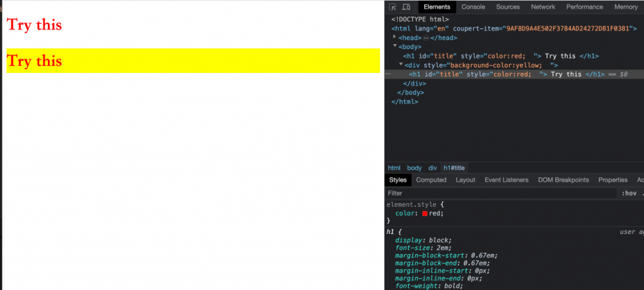Click the Try this heading on yellow background
The image size is (644, 290).
pos(35,61)
